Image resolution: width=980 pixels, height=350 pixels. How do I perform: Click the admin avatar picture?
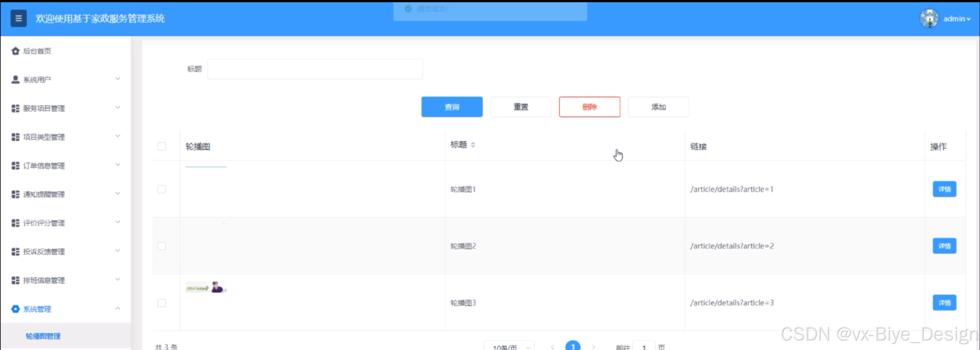click(x=929, y=18)
